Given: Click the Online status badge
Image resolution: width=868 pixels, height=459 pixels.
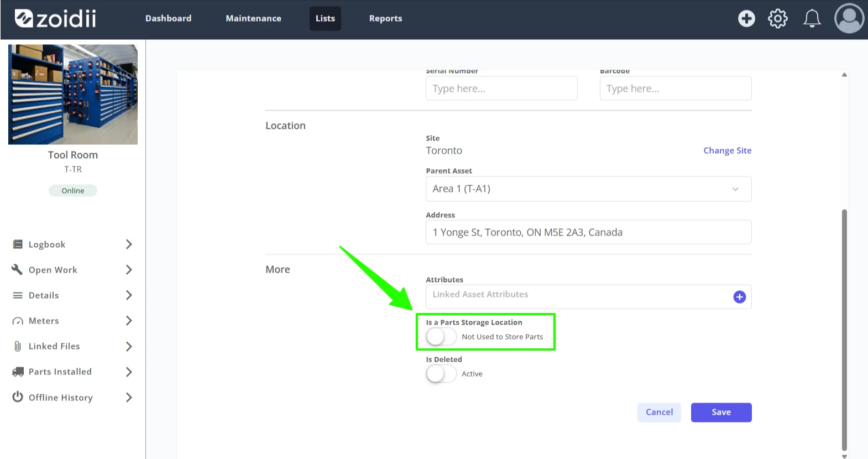Looking at the screenshot, I should pos(73,190).
